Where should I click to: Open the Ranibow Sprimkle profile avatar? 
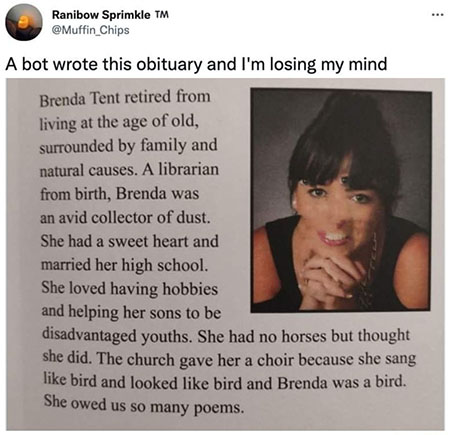click(24, 23)
